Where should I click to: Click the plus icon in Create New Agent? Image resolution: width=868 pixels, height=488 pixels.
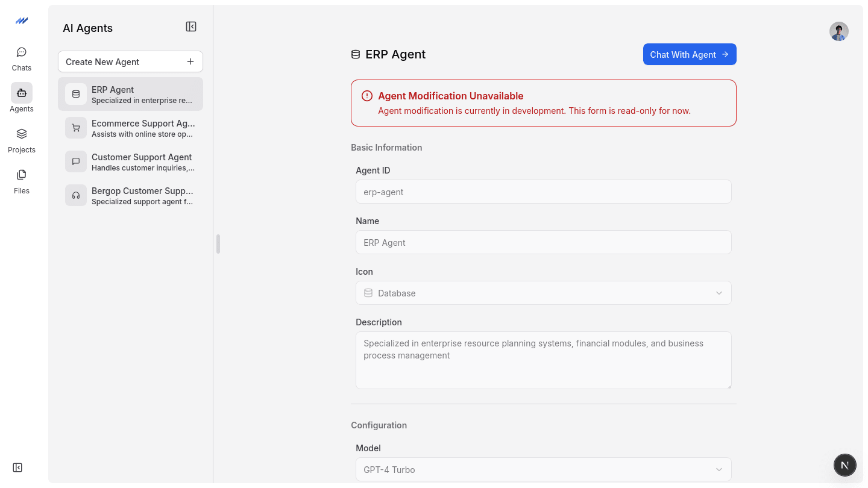190,61
